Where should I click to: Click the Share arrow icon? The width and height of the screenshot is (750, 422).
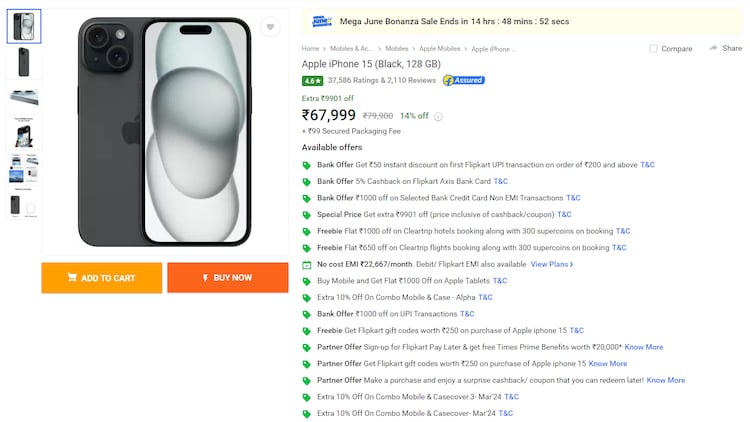point(712,48)
